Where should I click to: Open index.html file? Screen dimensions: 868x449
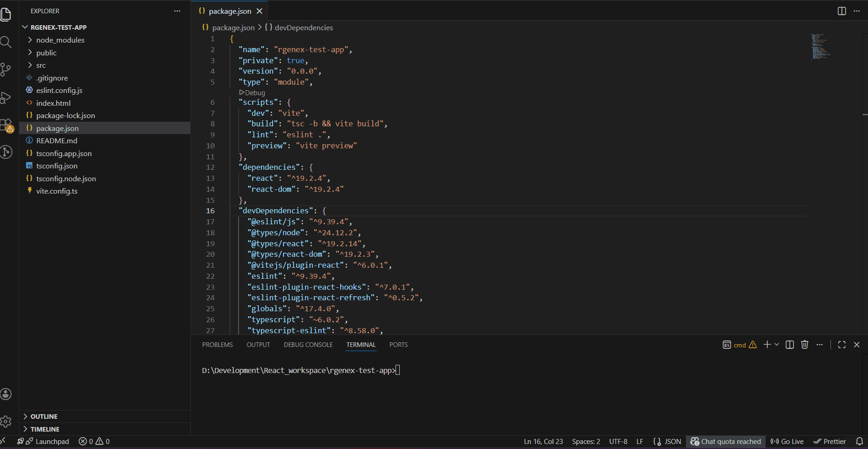pos(105,103)
